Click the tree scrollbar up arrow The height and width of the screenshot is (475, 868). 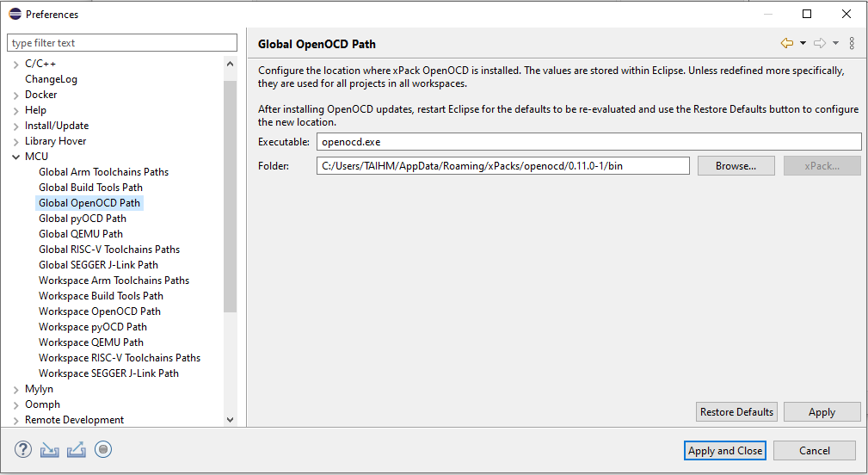(231, 64)
